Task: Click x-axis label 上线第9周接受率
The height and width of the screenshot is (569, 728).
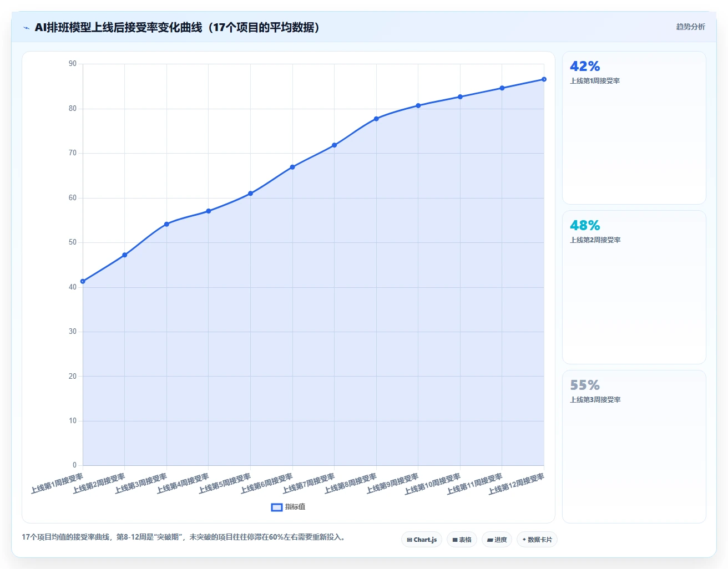Action: (x=392, y=484)
